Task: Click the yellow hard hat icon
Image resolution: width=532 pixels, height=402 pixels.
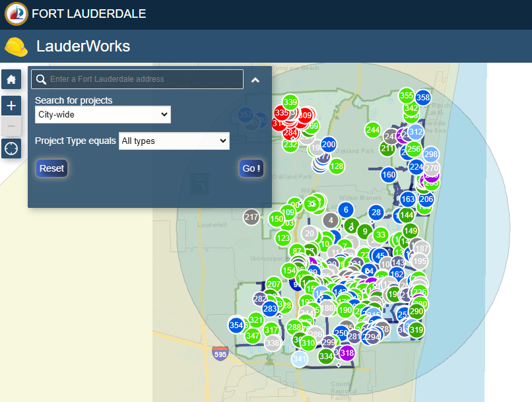Action: (x=16, y=47)
